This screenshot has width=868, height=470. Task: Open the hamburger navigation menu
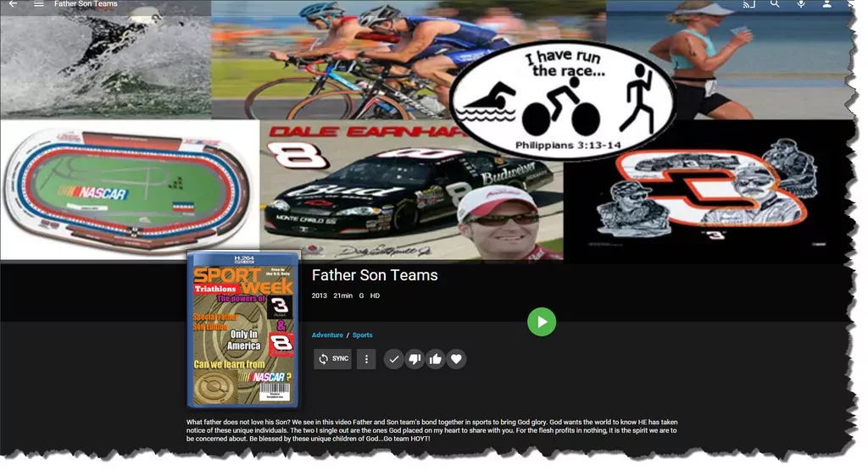coord(38,4)
